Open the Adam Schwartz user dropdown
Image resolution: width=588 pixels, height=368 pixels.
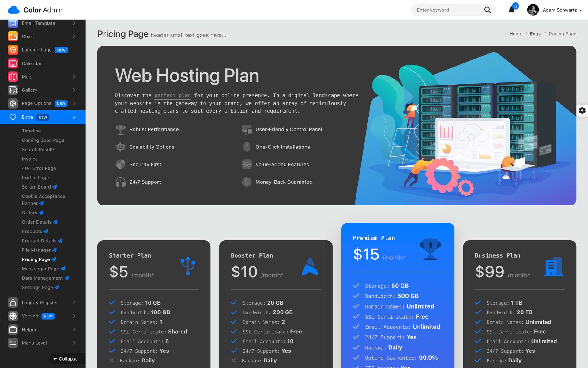coord(562,10)
